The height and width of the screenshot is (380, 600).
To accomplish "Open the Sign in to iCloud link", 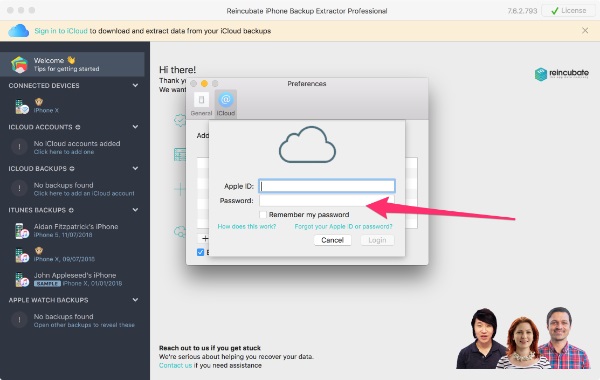I will pos(61,31).
